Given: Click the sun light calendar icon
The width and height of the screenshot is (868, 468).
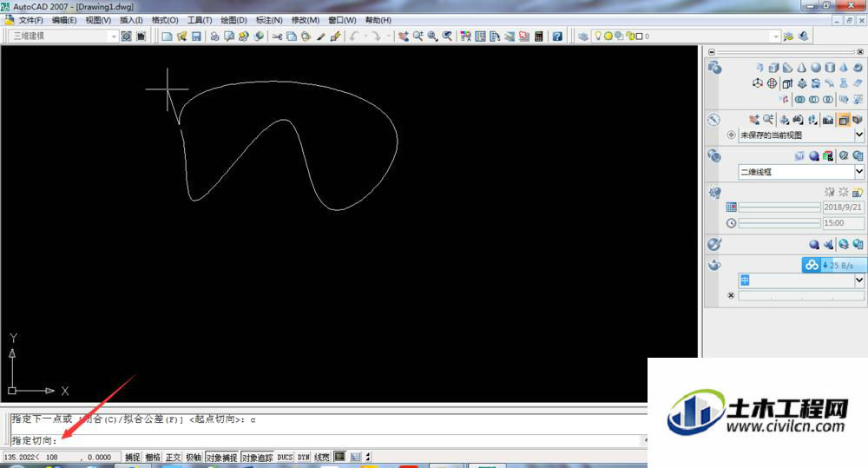Looking at the screenshot, I should (x=731, y=207).
